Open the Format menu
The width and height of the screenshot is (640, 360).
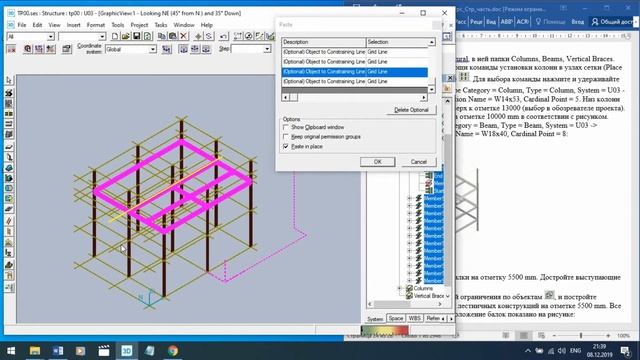pyautogui.click(x=96, y=25)
